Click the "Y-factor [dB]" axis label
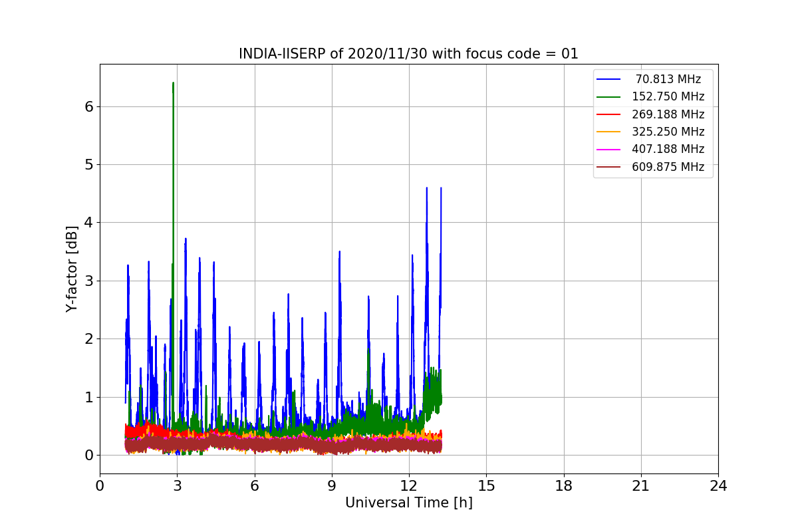798x532 pixels. 72,269
